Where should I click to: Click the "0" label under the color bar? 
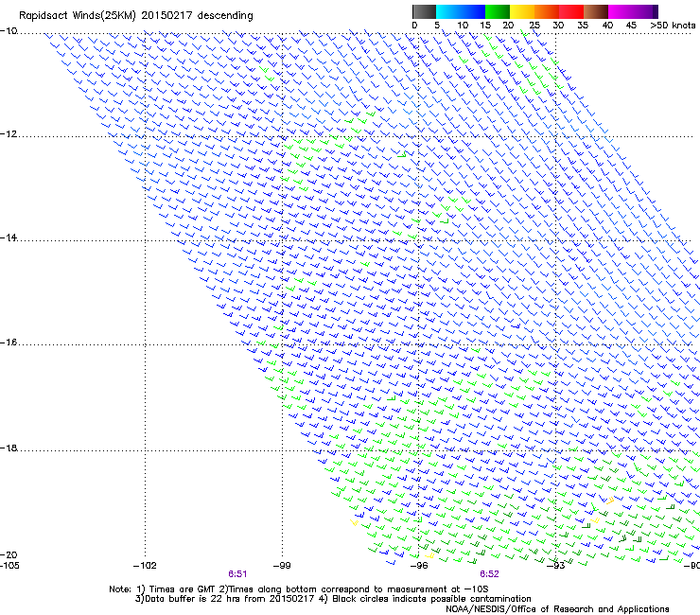pos(414,26)
